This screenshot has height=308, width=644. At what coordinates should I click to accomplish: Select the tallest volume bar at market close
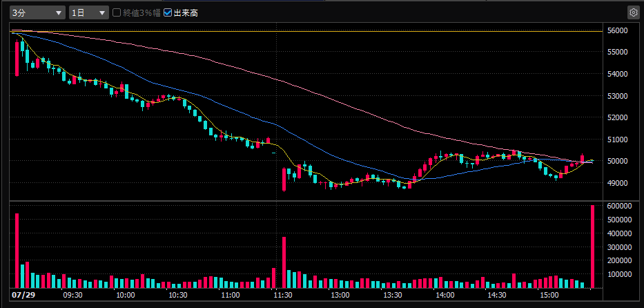593,247
